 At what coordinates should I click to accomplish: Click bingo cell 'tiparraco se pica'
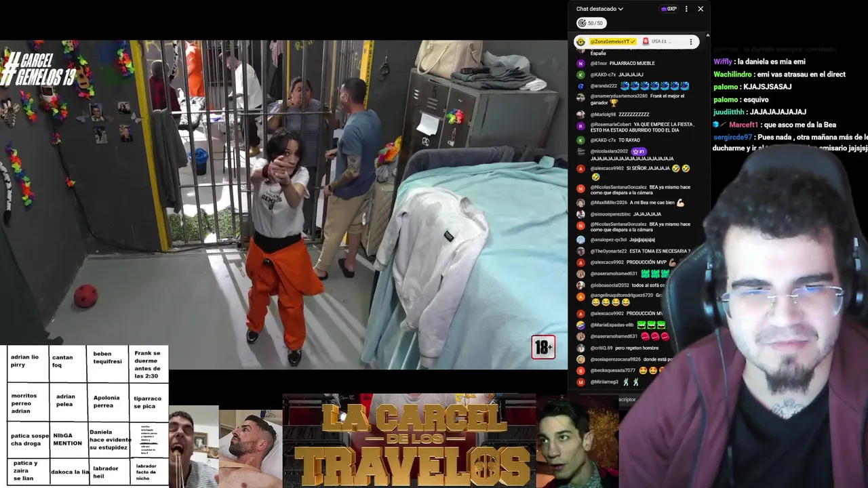pos(149,402)
